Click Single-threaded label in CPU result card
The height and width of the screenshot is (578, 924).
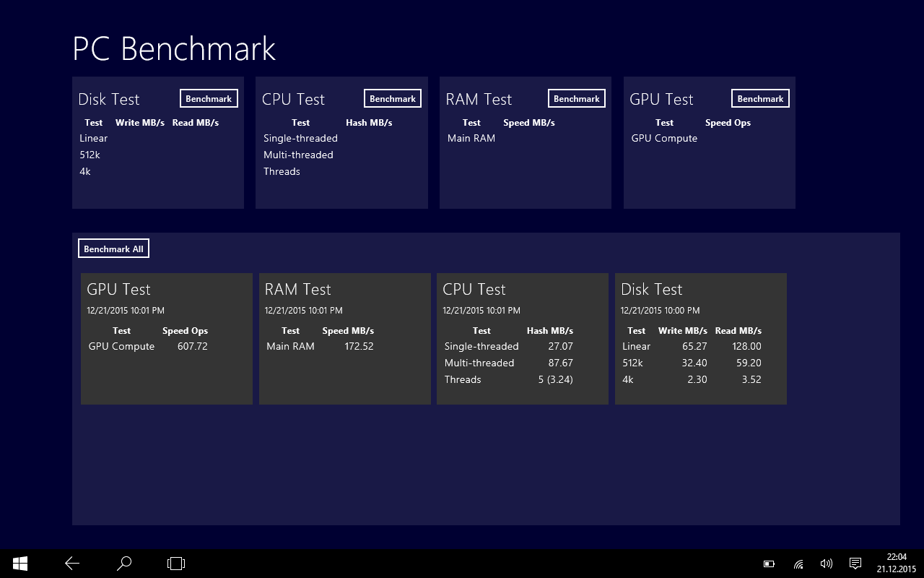coord(481,347)
